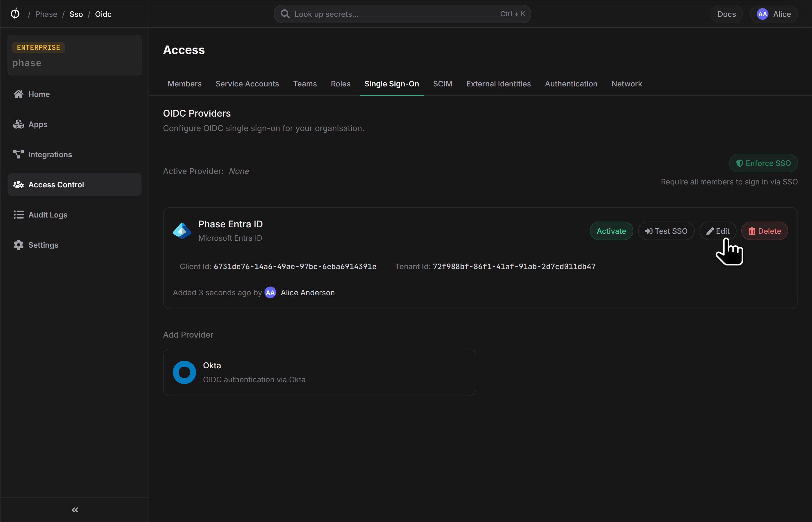This screenshot has width=812, height=522.
Task: Activate the Phase Entra ID provider
Action: coord(611,231)
